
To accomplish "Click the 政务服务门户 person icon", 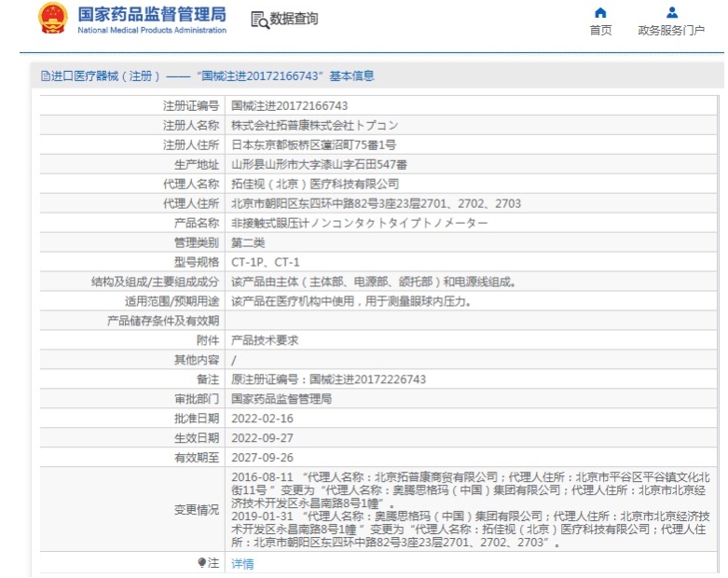I will [x=671, y=12].
